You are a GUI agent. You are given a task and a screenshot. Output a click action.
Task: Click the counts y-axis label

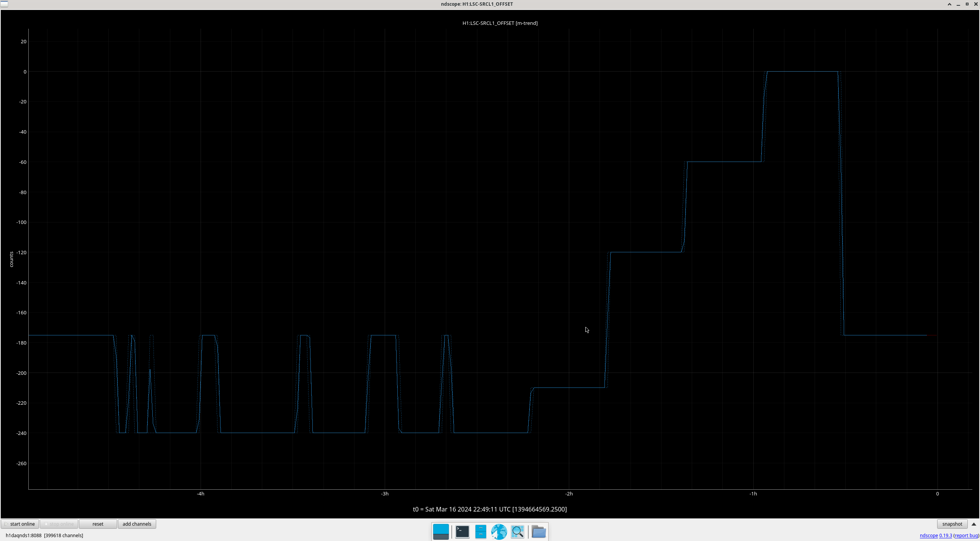coord(11,259)
